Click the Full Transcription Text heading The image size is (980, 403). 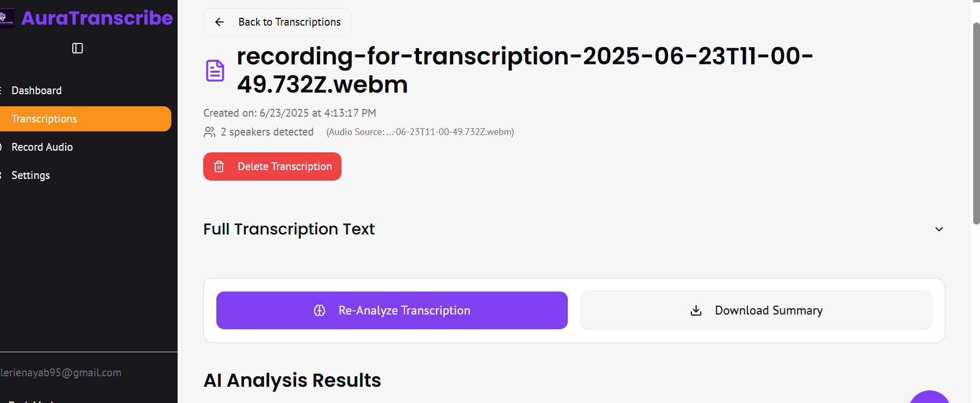coord(289,229)
